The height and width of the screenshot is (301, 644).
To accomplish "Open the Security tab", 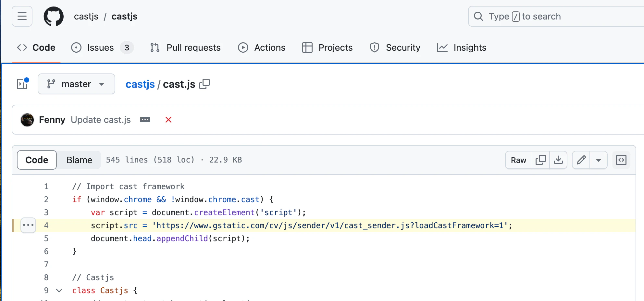I will [395, 47].
